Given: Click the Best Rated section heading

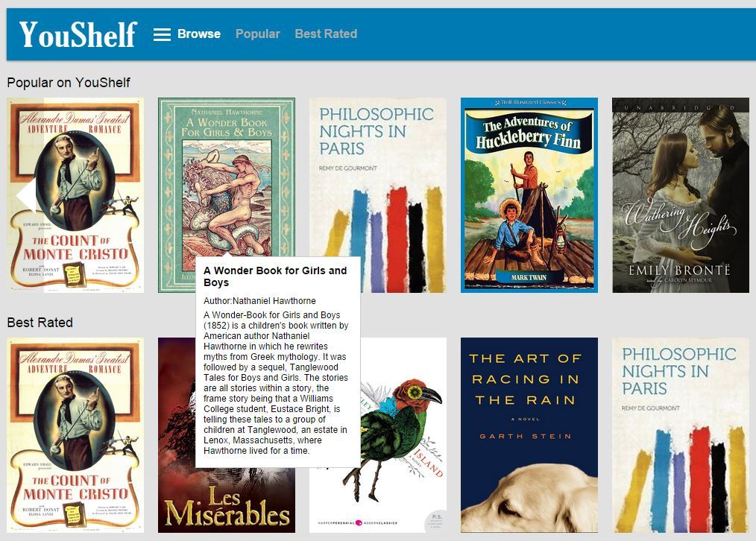Looking at the screenshot, I should pos(40,323).
